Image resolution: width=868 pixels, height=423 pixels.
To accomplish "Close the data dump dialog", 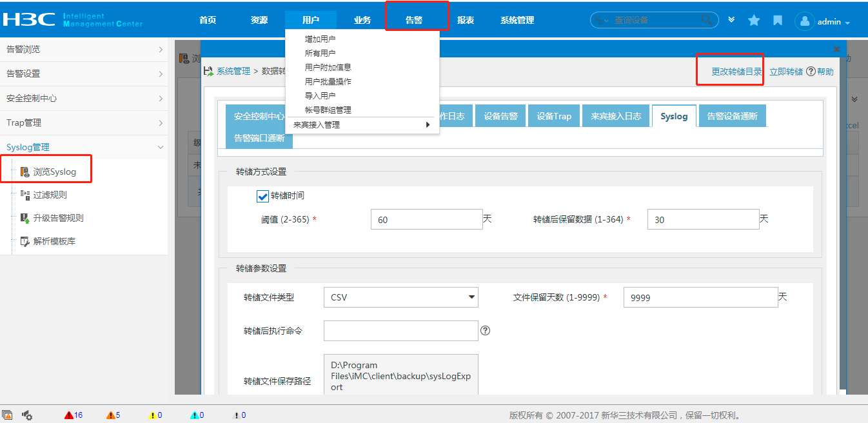I will click(836, 49).
